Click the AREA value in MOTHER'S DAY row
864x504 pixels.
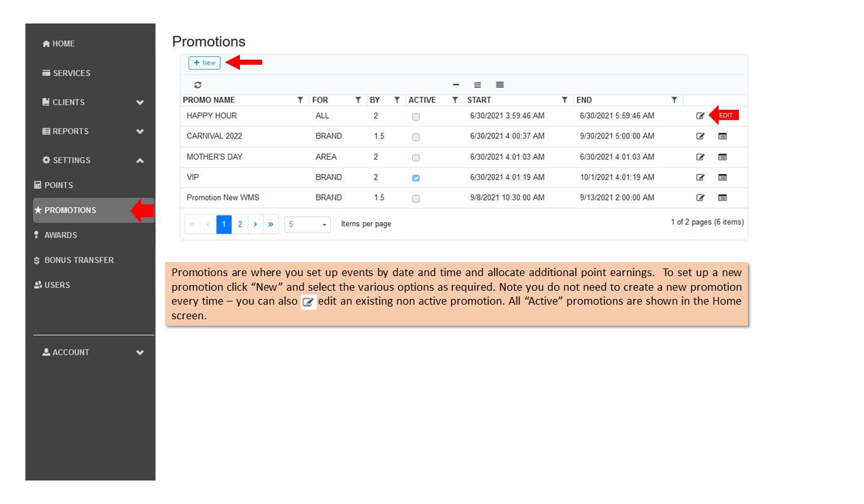(326, 157)
